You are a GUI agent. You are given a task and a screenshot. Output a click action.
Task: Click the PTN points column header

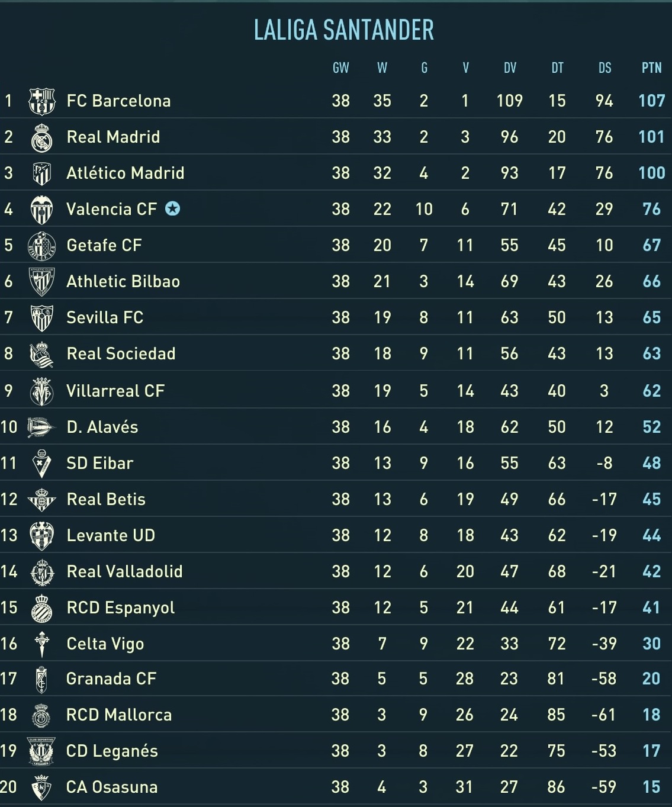pos(651,68)
